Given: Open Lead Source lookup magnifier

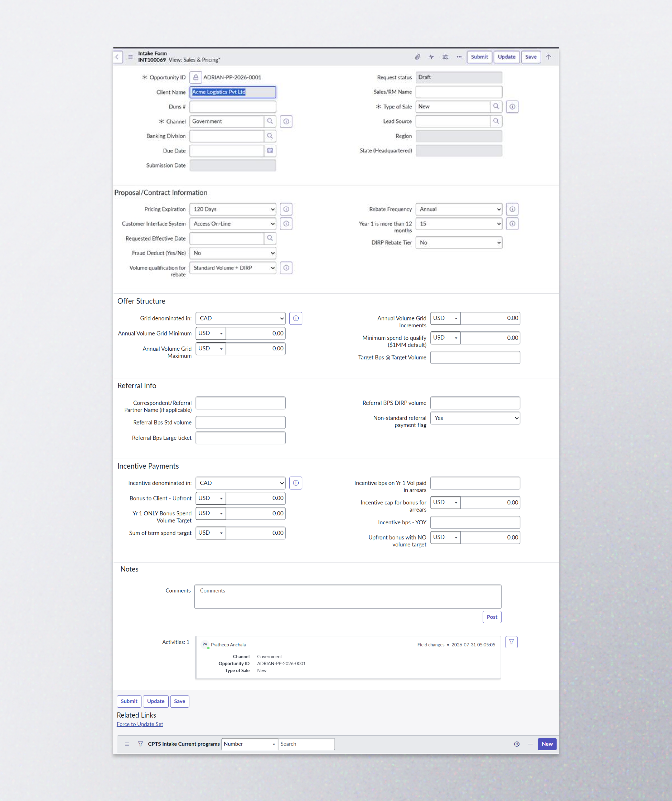Looking at the screenshot, I should (496, 121).
